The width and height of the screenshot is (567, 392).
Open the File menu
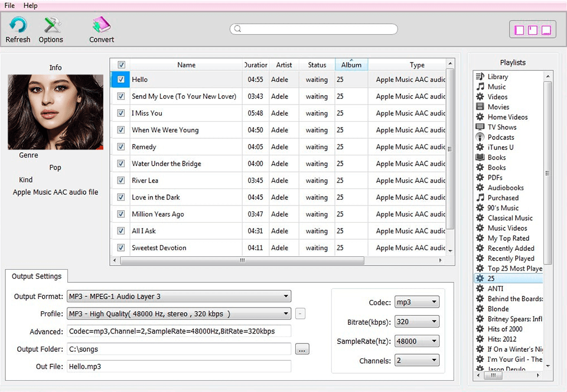9,5
